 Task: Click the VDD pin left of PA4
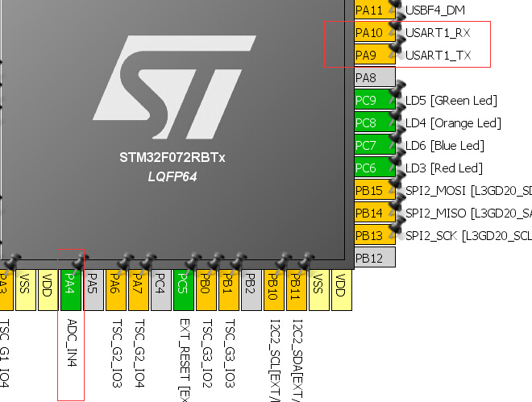(48, 290)
